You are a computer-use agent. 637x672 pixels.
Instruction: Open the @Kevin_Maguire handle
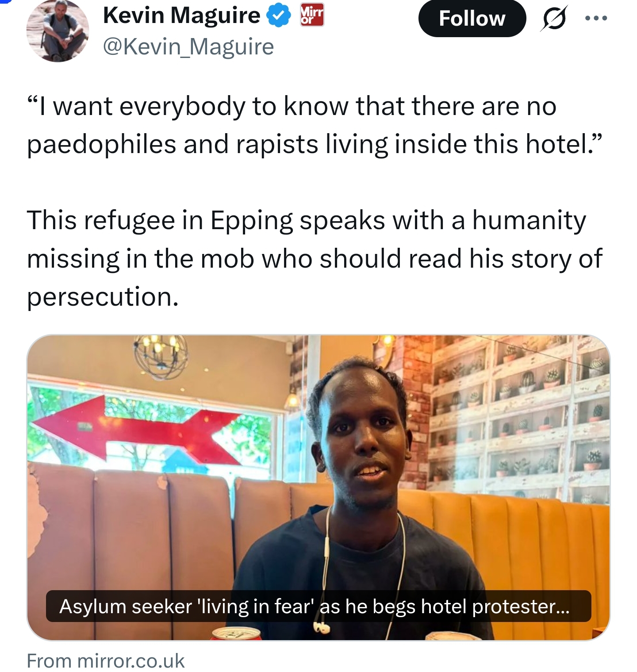pos(188,47)
